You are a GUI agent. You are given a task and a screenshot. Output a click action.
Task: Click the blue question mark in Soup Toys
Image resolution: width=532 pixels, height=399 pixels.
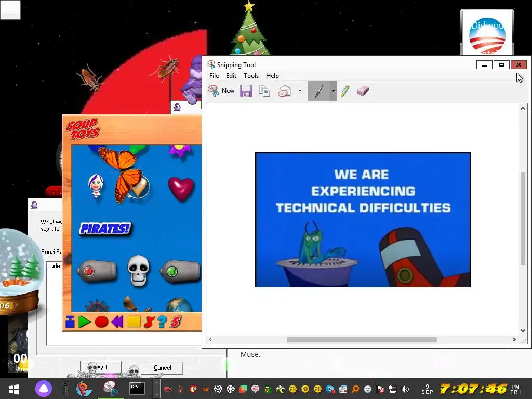pyautogui.click(x=162, y=322)
